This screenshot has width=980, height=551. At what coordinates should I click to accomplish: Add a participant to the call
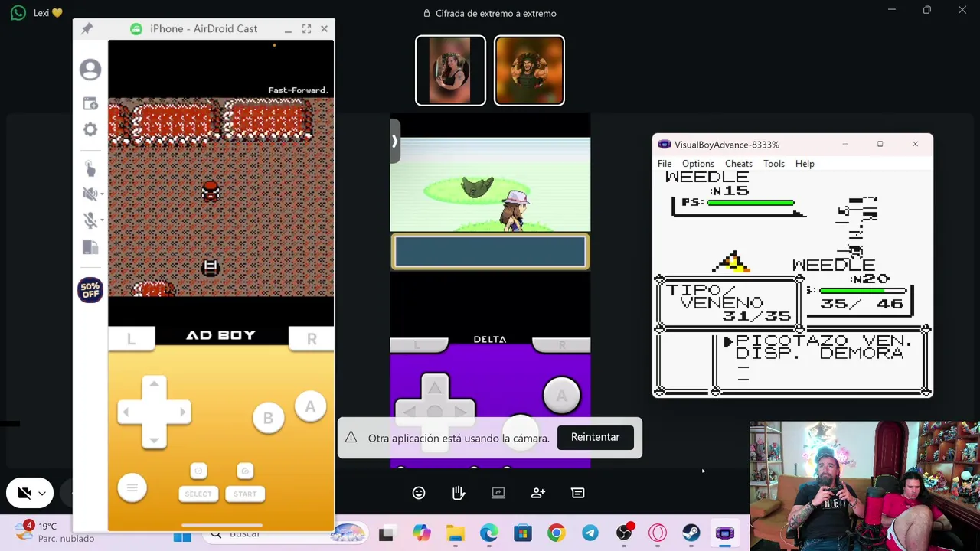[538, 493]
